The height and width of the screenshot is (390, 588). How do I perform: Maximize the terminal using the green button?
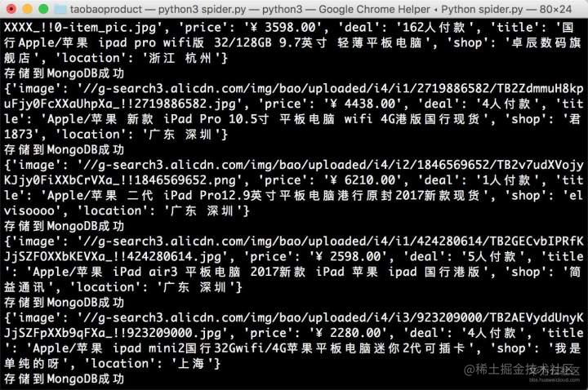pos(43,9)
